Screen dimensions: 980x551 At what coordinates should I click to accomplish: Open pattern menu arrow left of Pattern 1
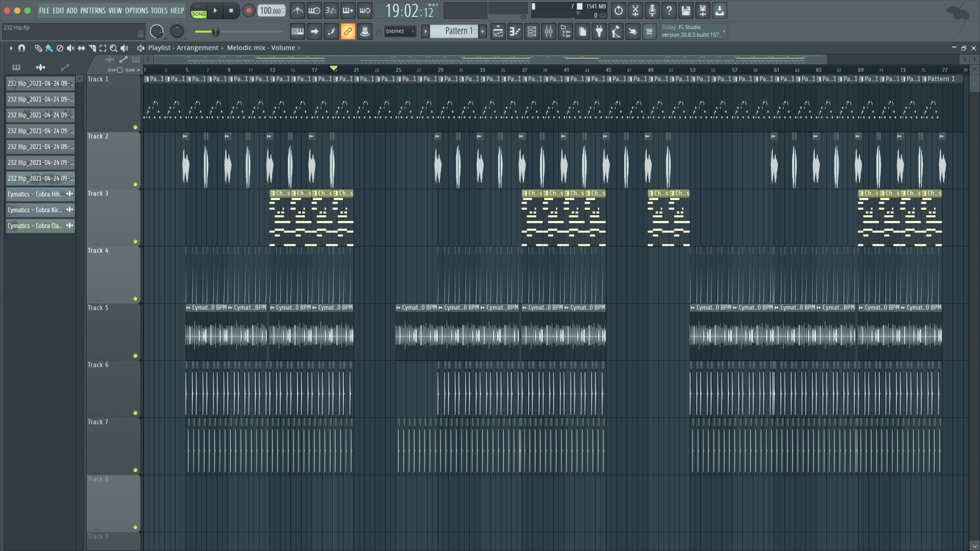pyautogui.click(x=425, y=32)
